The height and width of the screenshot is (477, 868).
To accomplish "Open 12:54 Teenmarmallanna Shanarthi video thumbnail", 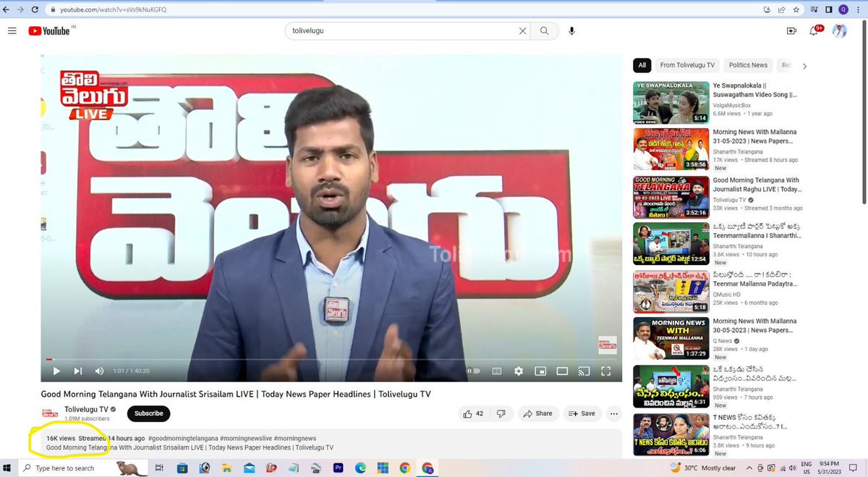I will tap(671, 243).
